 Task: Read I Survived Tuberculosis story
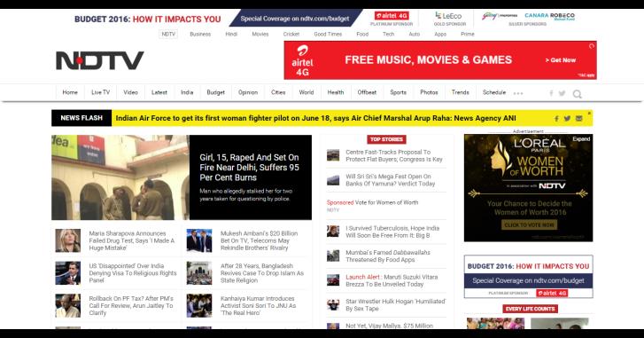point(392,232)
